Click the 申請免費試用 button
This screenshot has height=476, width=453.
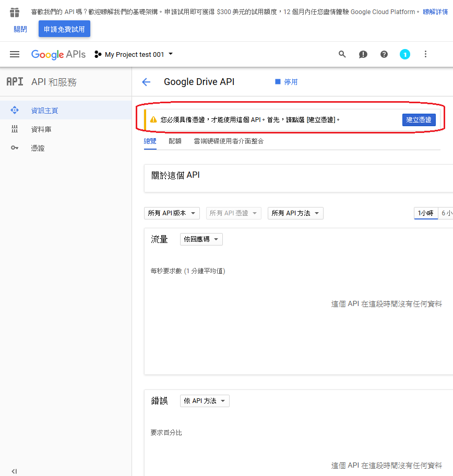[64, 29]
